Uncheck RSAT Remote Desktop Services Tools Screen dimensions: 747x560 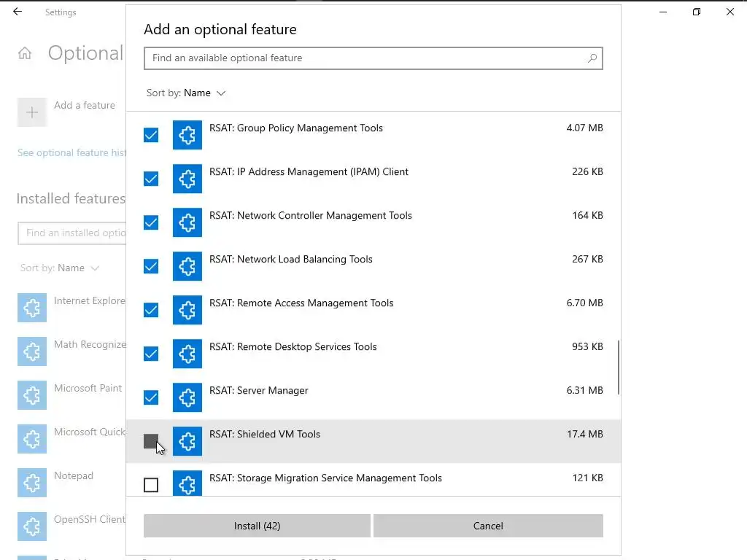pos(151,354)
